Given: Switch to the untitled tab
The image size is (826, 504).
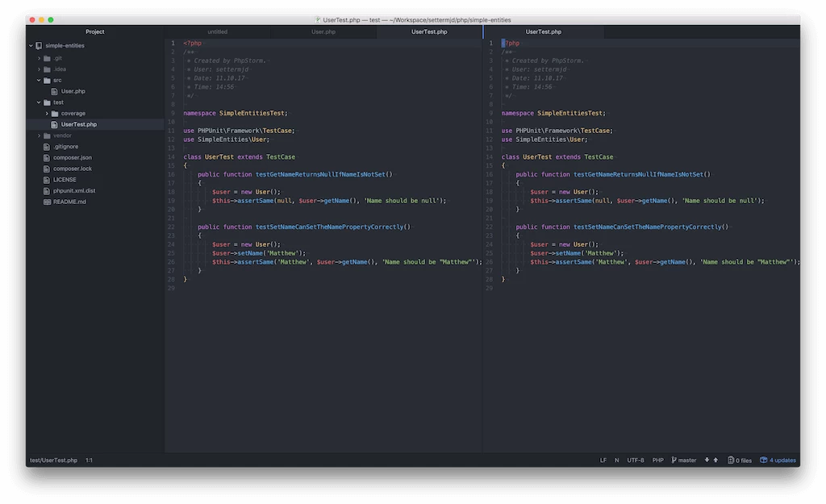Looking at the screenshot, I should pyautogui.click(x=217, y=31).
